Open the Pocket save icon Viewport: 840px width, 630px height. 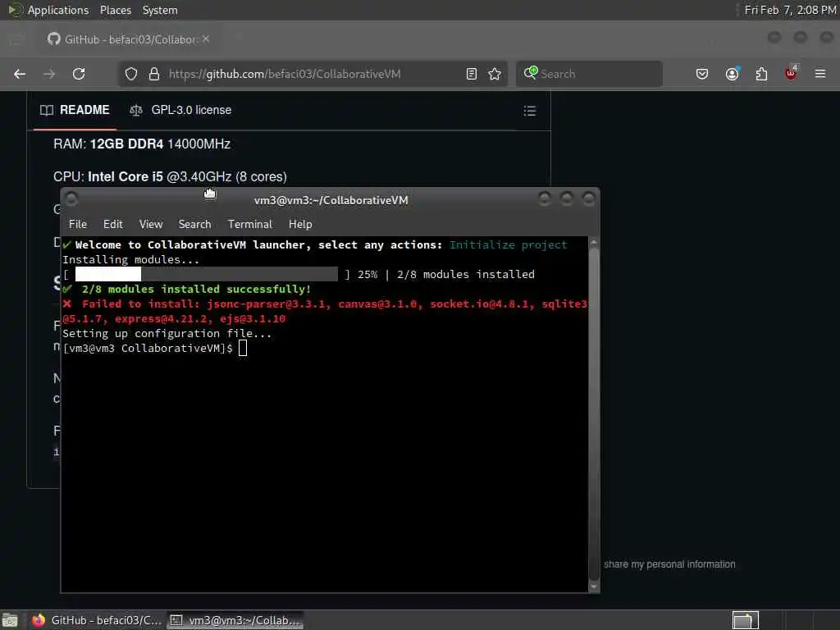[x=702, y=74]
